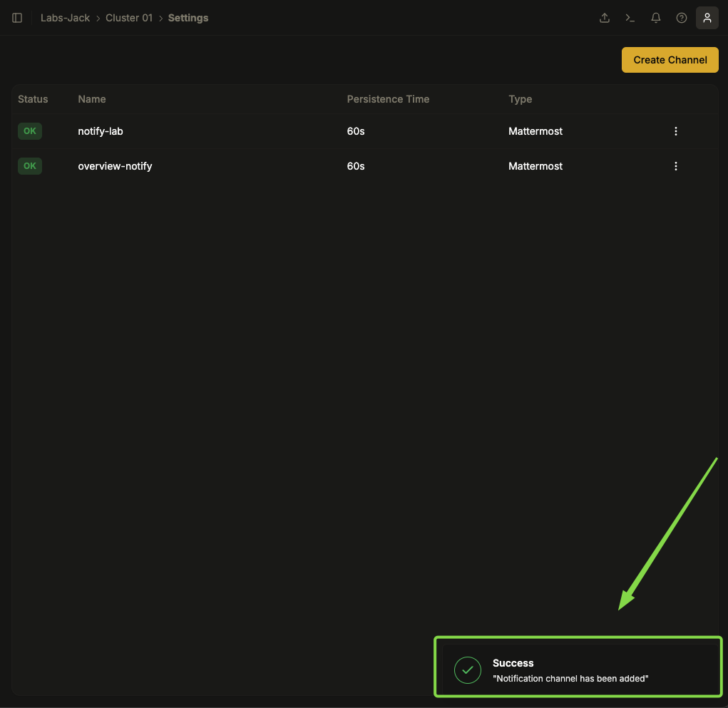Click the 60s value in the overview-notify row
The width and height of the screenshot is (728, 708).
point(356,165)
